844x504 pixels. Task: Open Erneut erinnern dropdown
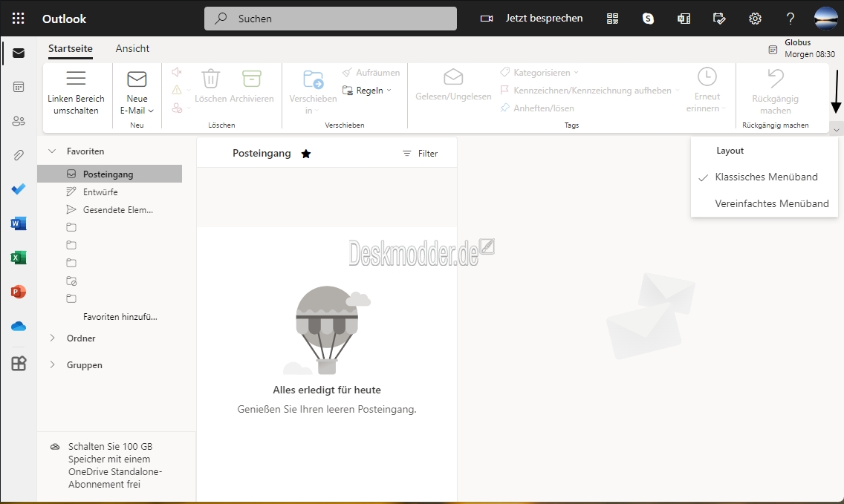click(x=707, y=91)
